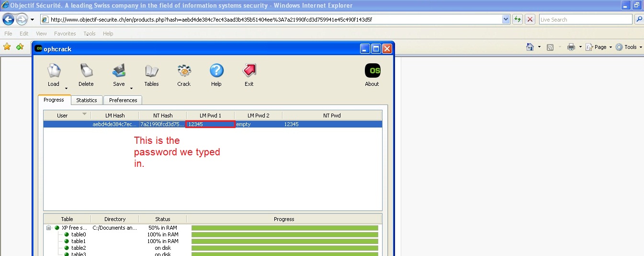This screenshot has width=644, height=256.
Task: Open the About OS icon
Action: pos(373,70)
